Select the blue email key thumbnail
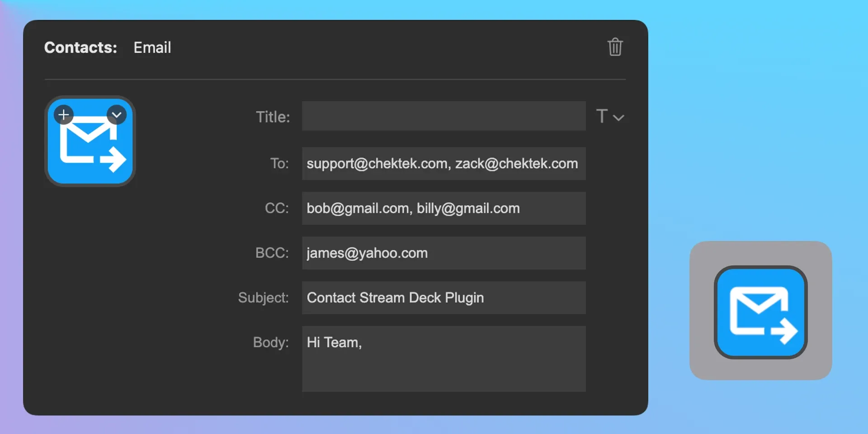 [90, 141]
